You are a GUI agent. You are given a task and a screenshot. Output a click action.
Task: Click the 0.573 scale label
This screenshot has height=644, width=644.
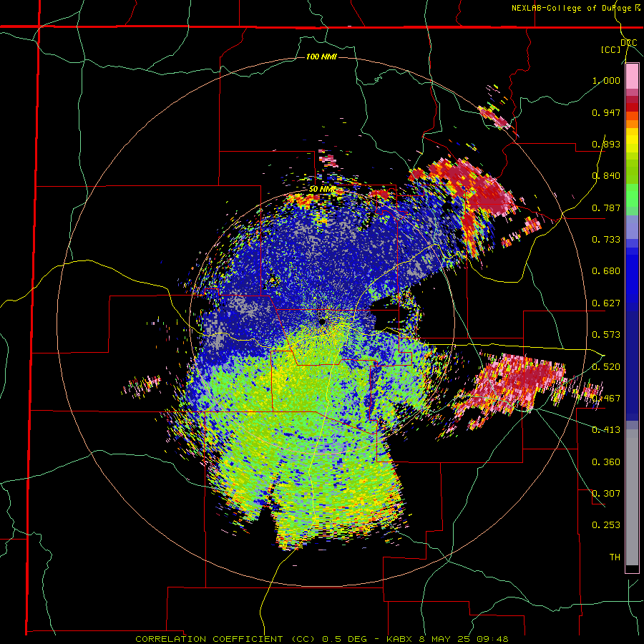[x=606, y=335]
